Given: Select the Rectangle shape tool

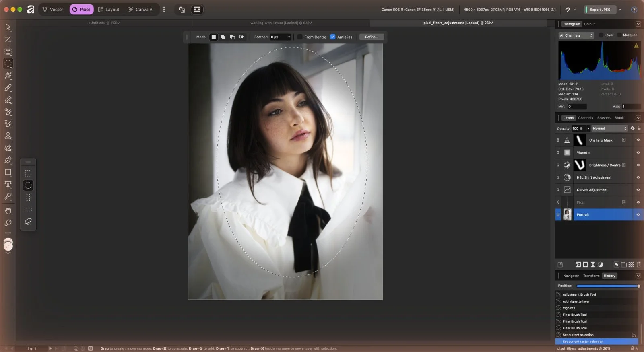Looking at the screenshot, I should 8,172.
